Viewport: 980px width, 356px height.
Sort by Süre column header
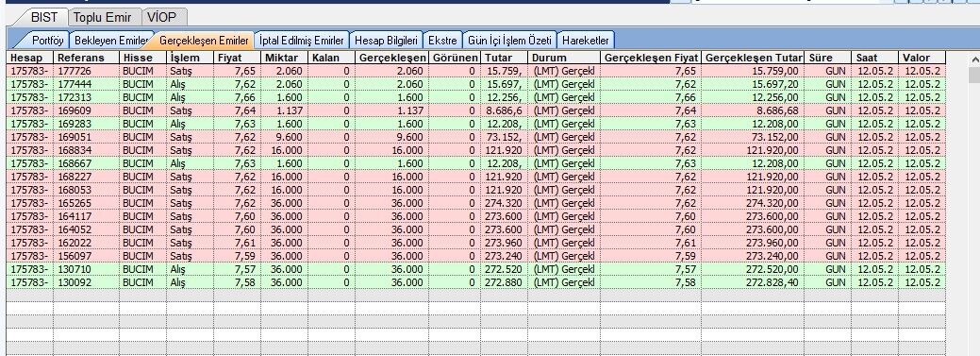(827, 58)
